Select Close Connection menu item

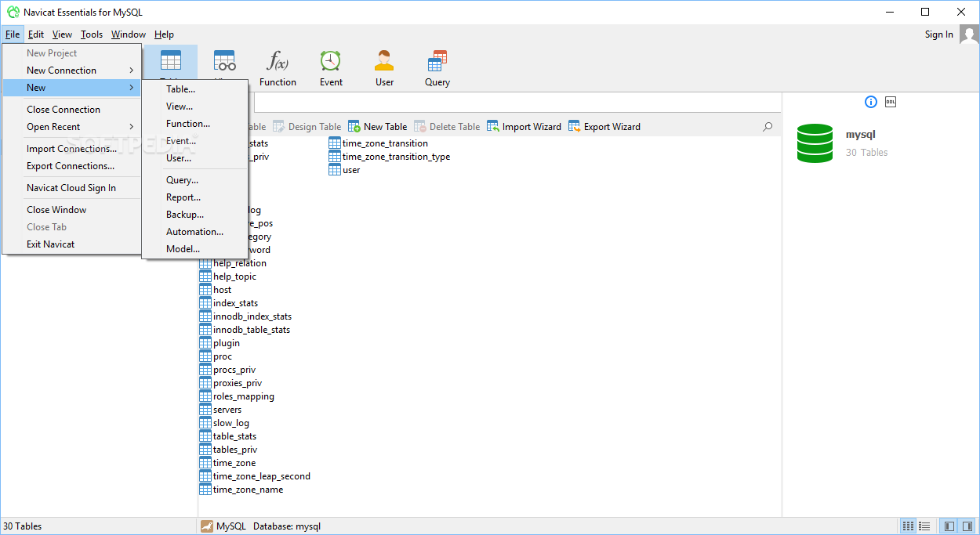72,110
